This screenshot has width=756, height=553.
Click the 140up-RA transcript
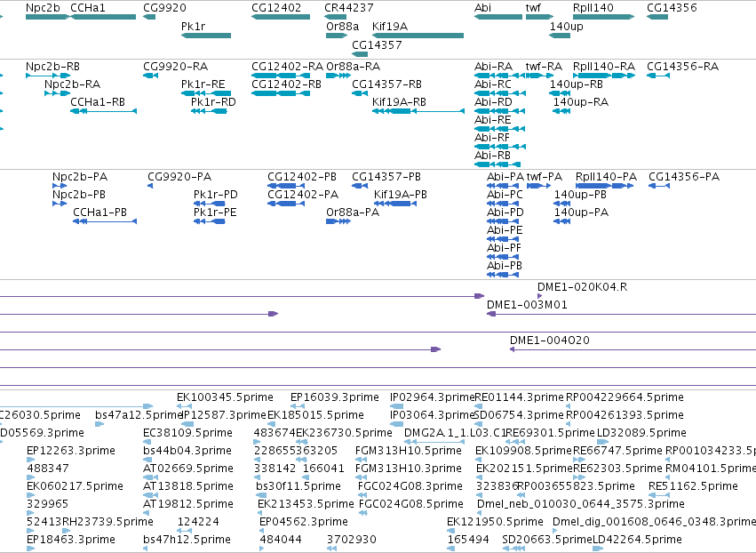(561, 111)
